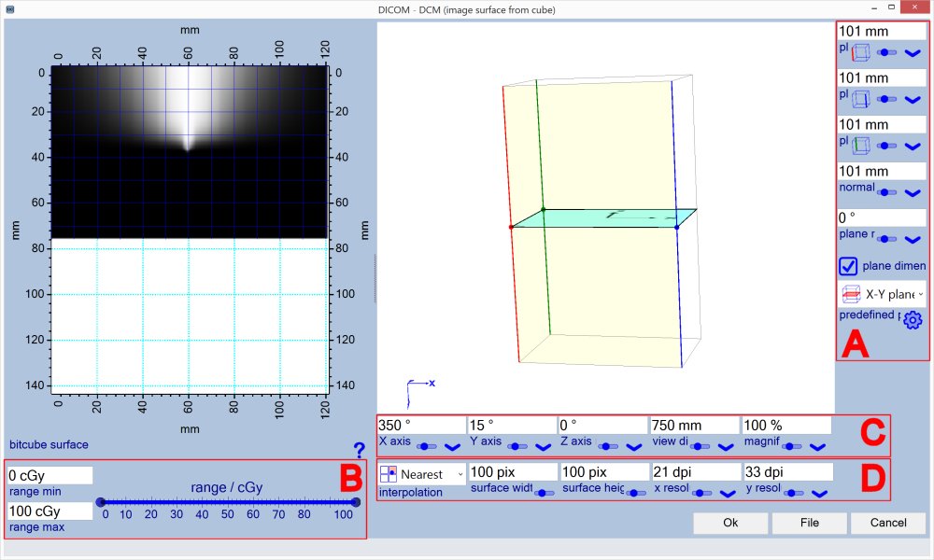
Task: Click the red-edge cube plane icon
Action: coord(861,53)
